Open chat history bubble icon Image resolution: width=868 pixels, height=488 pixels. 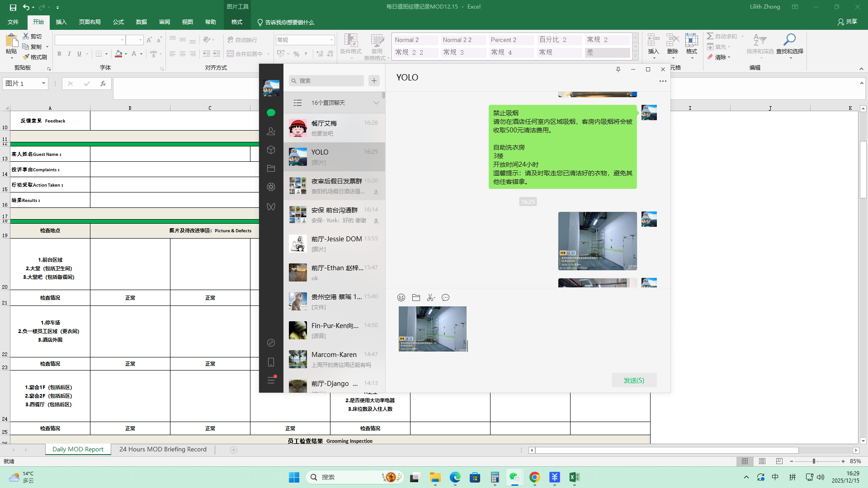pyautogui.click(x=445, y=297)
